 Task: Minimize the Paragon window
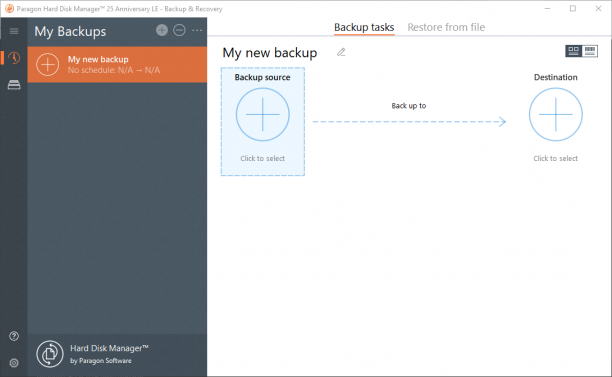pos(547,8)
